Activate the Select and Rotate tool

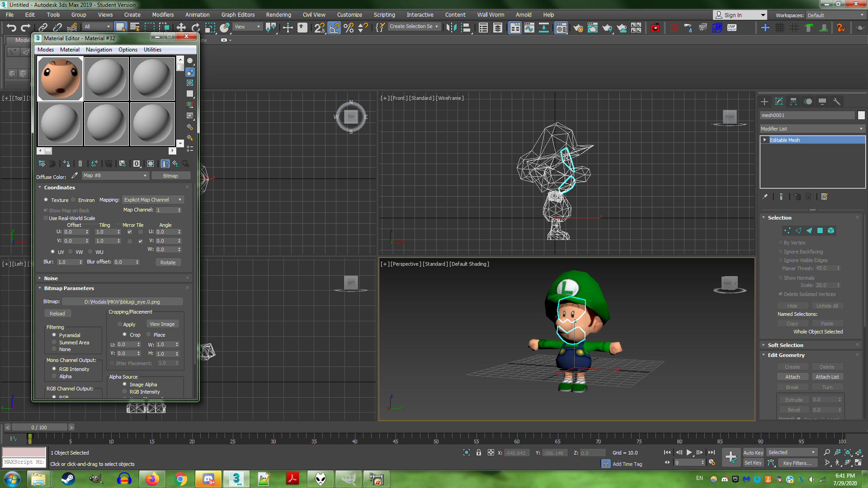[195, 28]
